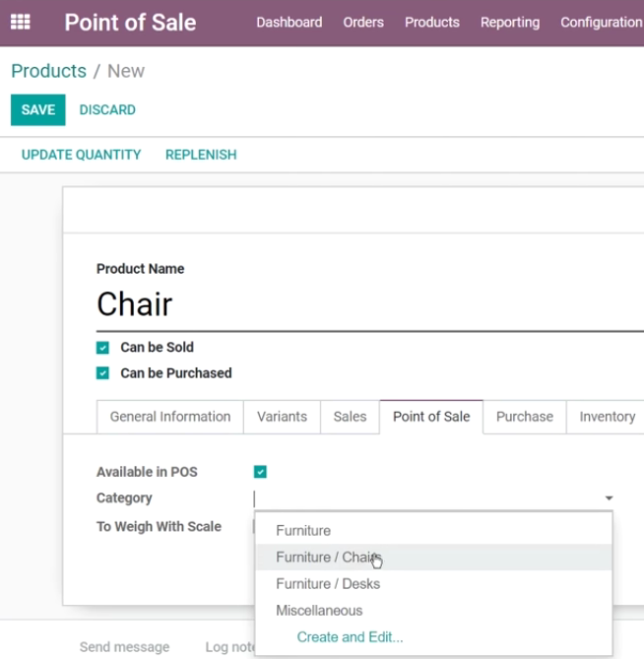This screenshot has height=659, width=644.
Task: Click the Category field label
Action: point(124,498)
